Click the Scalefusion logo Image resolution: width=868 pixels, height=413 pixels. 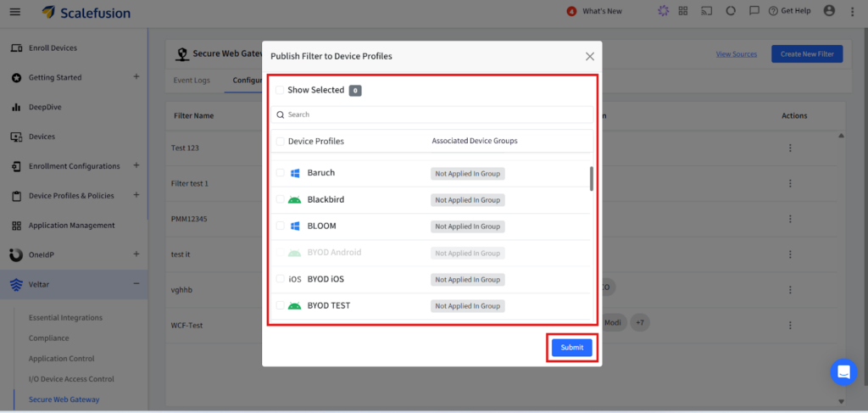[86, 12]
